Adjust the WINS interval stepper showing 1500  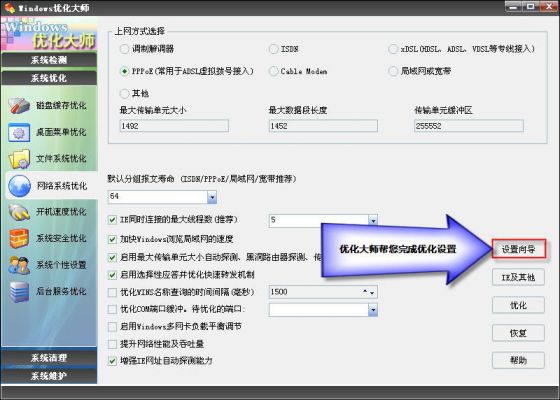(x=368, y=292)
